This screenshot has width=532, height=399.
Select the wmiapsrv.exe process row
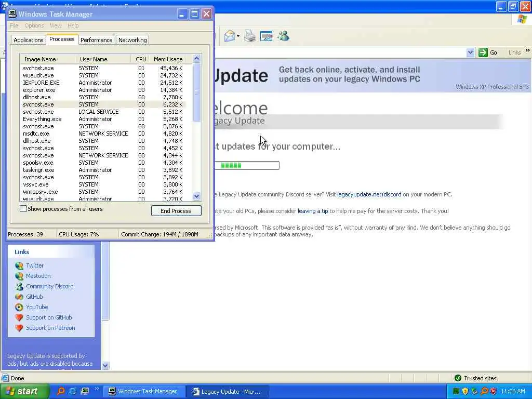click(x=103, y=192)
